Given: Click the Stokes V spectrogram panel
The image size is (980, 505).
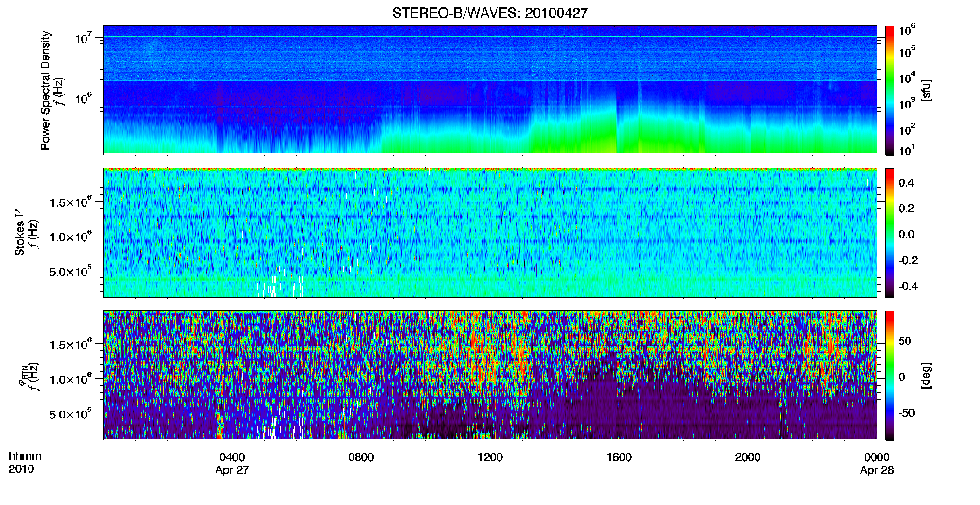Looking at the screenshot, I should pos(490,232).
